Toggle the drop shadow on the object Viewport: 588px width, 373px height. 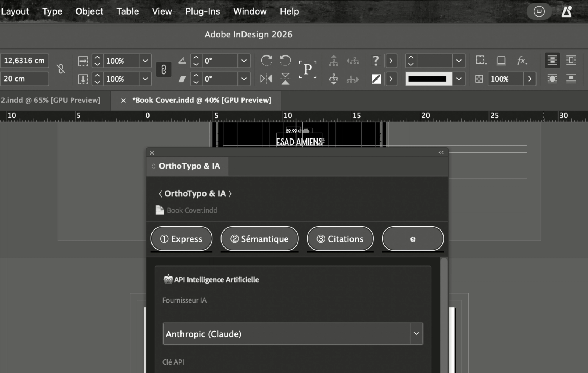(501, 60)
